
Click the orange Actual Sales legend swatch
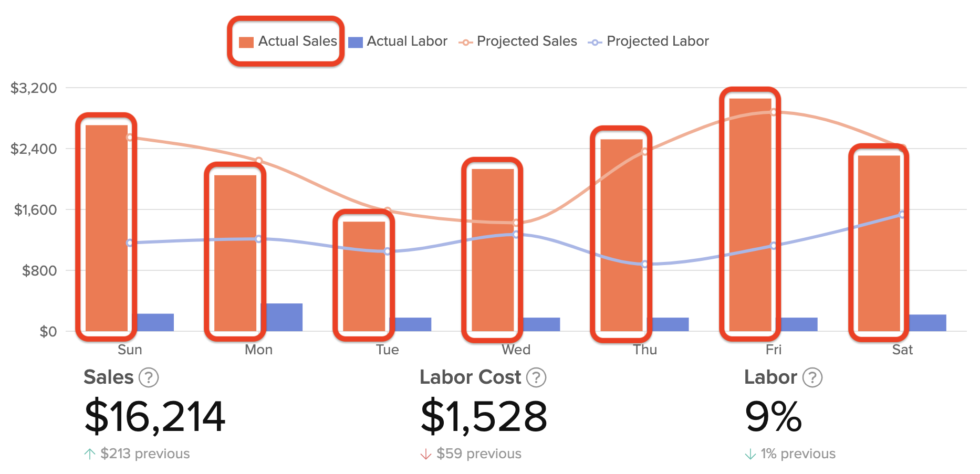pyautogui.click(x=246, y=42)
